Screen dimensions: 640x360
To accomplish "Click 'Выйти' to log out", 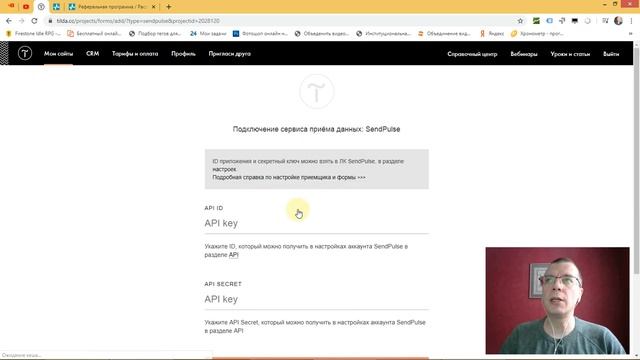I will pyautogui.click(x=611, y=54).
